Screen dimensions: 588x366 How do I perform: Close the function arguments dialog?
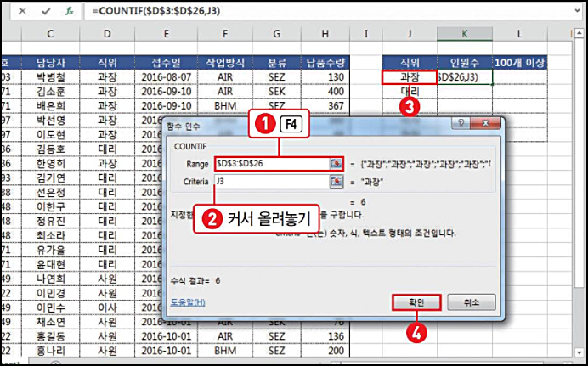pyautogui.click(x=485, y=123)
